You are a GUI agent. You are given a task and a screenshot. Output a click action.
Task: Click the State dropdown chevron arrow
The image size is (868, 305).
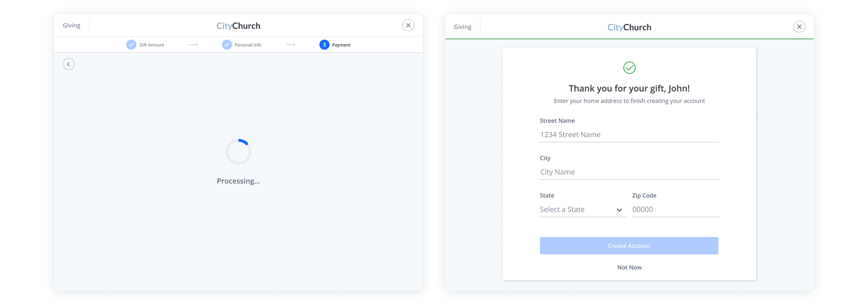click(619, 210)
